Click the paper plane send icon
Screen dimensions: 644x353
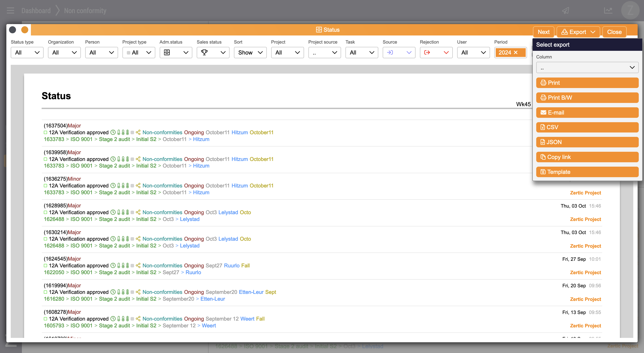tap(566, 11)
